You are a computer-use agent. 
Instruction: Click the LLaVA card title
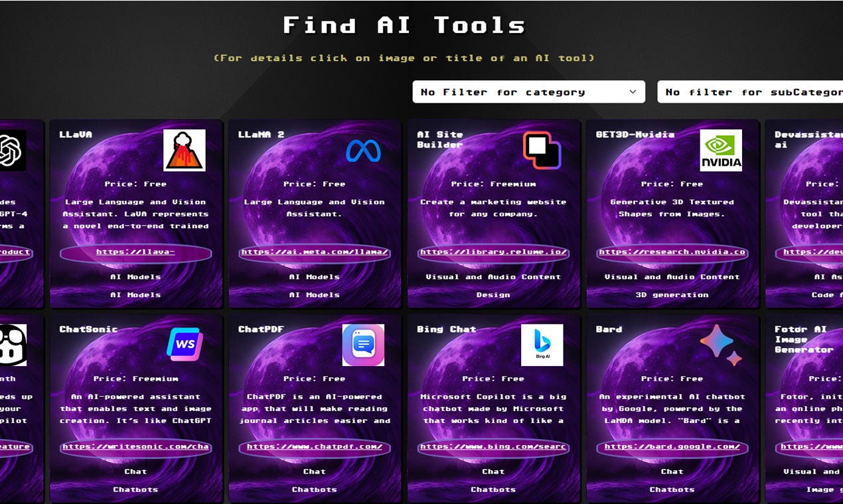point(76,135)
